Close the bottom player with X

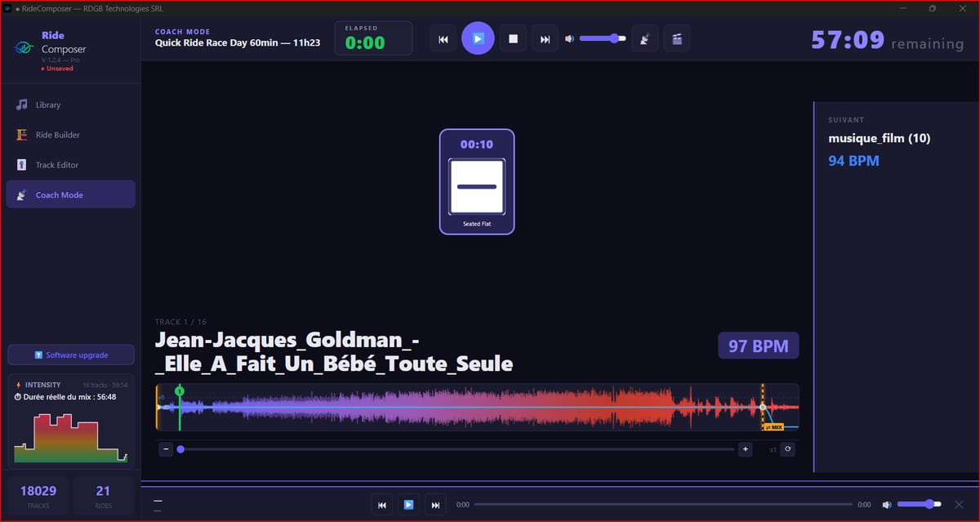pos(959,505)
